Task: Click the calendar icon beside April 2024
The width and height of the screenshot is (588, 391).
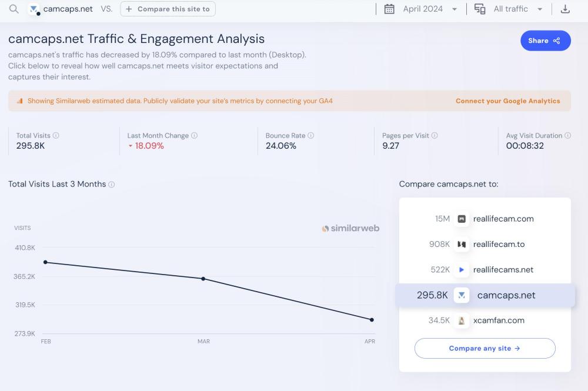Action: [x=389, y=9]
